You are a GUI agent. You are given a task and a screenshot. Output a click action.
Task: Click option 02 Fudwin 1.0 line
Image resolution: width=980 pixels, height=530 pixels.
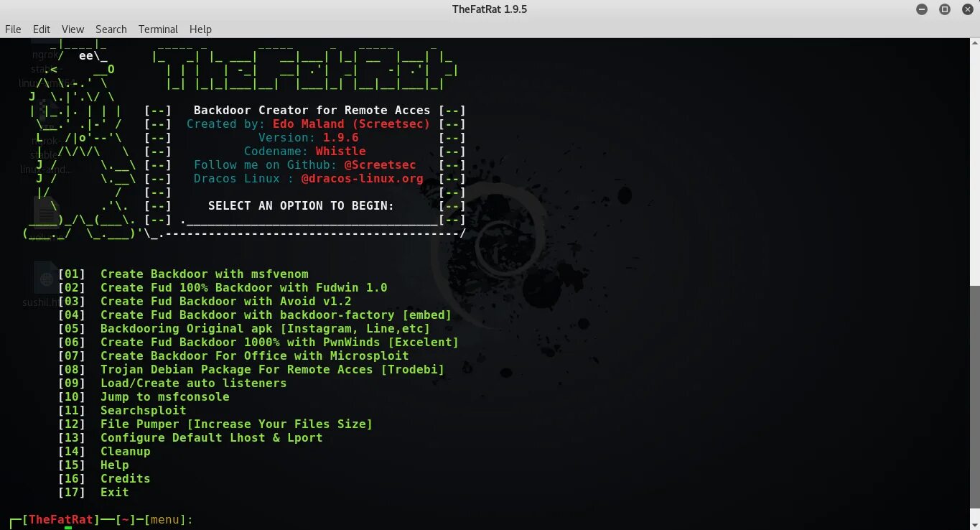223,287
